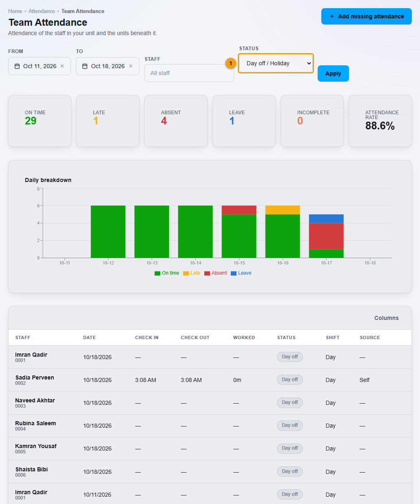This screenshot has height=504, width=420.
Task: Click the blue Leave segment on 10-17
Action: 326,219
